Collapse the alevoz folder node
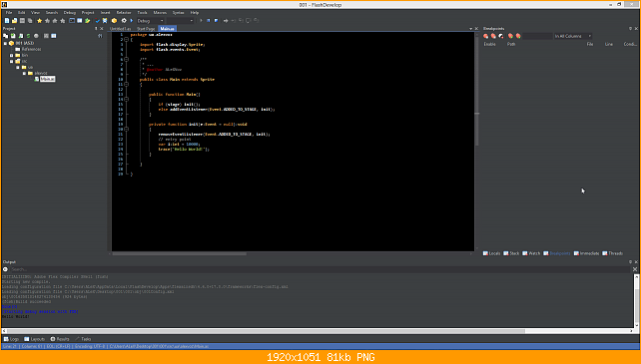Viewport: 641px width, 364px height. pyautogui.click(x=24, y=73)
